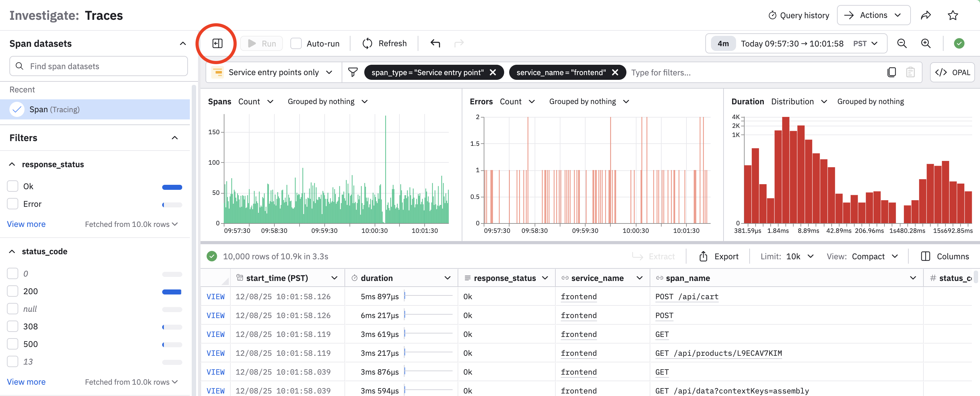The image size is (980, 396).
Task: Click the zoom out time range icon
Action: [902, 43]
